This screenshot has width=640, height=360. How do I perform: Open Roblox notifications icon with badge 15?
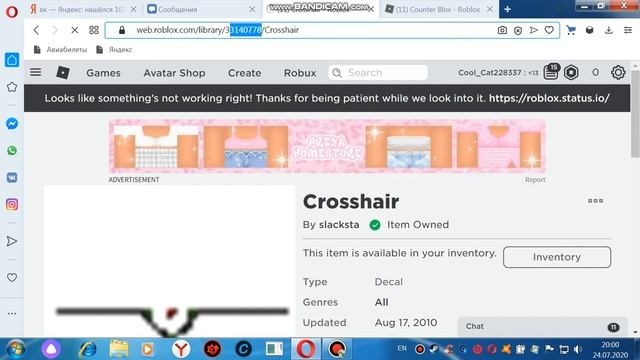point(551,72)
